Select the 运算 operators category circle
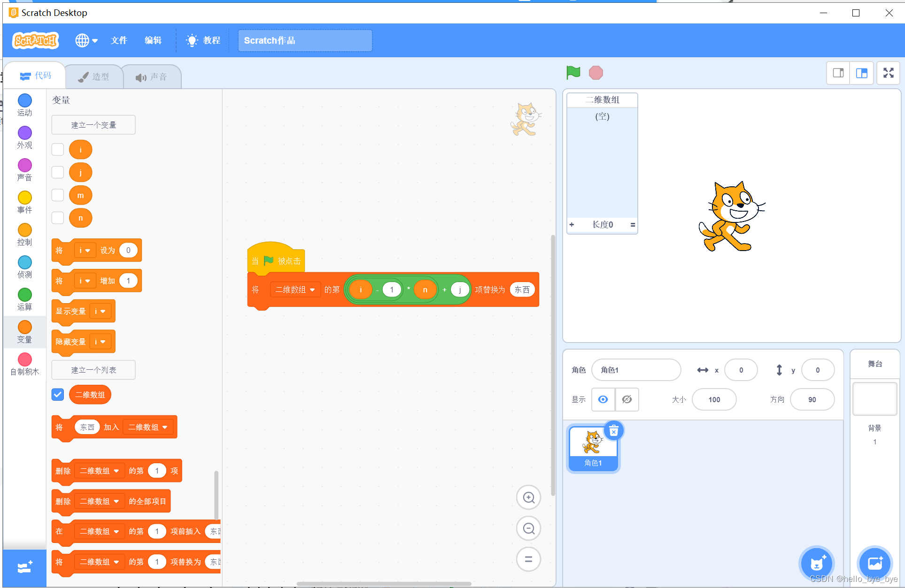905x588 pixels. pyautogui.click(x=24, y=295)
